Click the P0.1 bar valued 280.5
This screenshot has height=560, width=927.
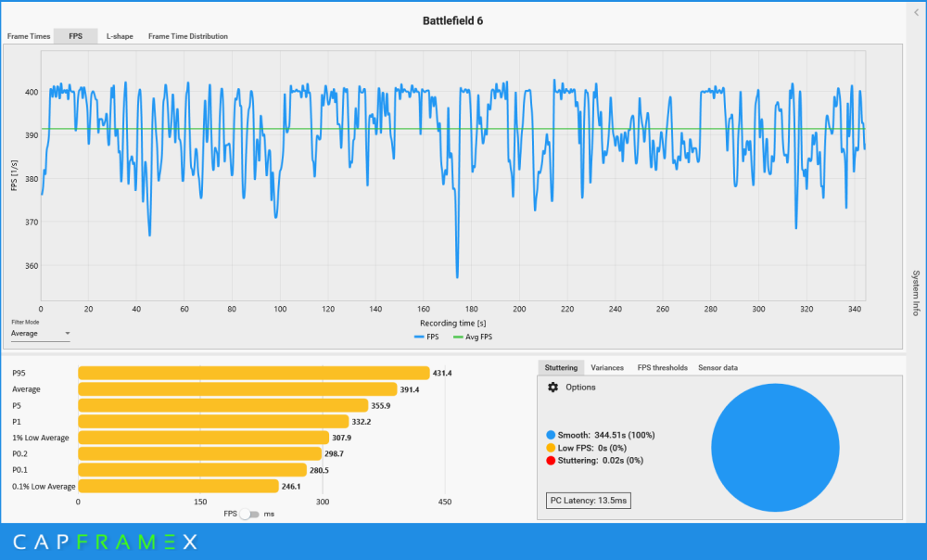192,470
